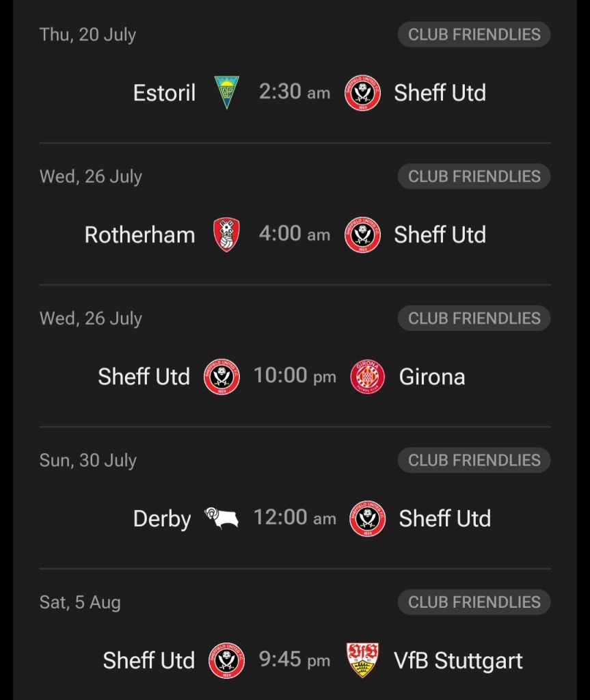
Task: Open the VfB Stuttgart team name
Action: 458,660
